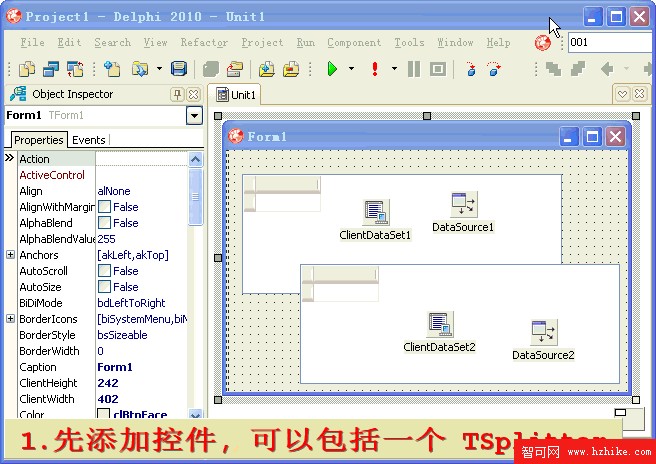Select the Align property value alNone

pyautogui.click(x=114, y=191)
